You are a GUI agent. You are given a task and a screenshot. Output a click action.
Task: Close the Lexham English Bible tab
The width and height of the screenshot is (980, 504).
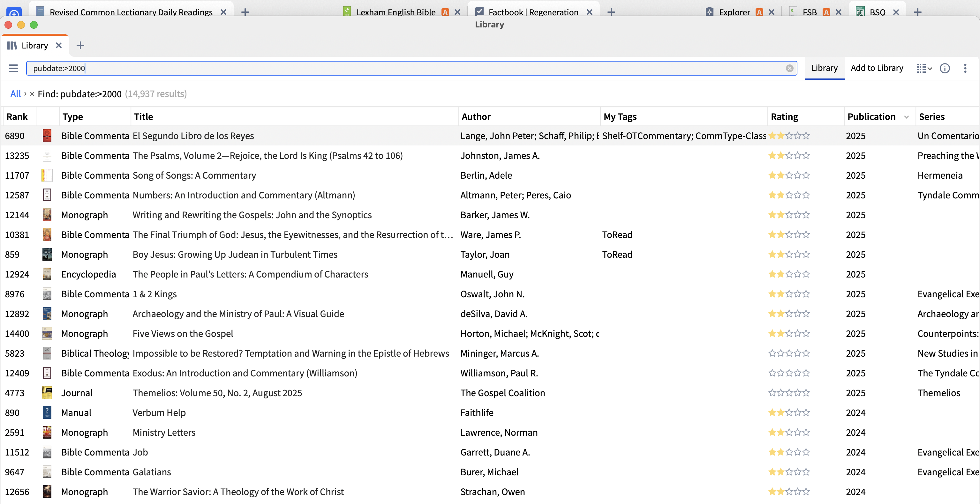(457, 12)
